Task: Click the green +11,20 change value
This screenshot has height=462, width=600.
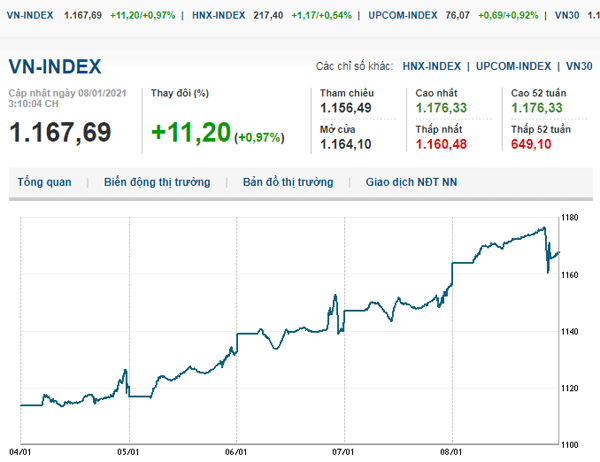Action: tap(191, 132)
